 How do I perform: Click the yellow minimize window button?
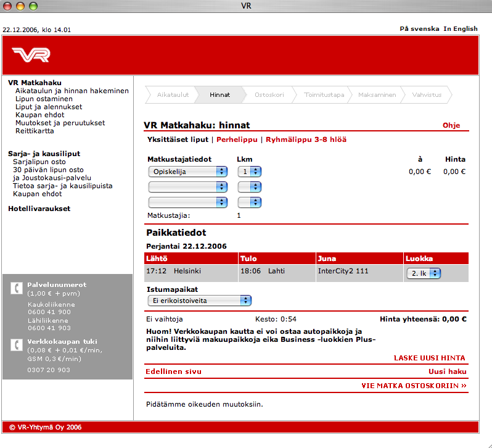pyautogui.click(x=20, y=6)
